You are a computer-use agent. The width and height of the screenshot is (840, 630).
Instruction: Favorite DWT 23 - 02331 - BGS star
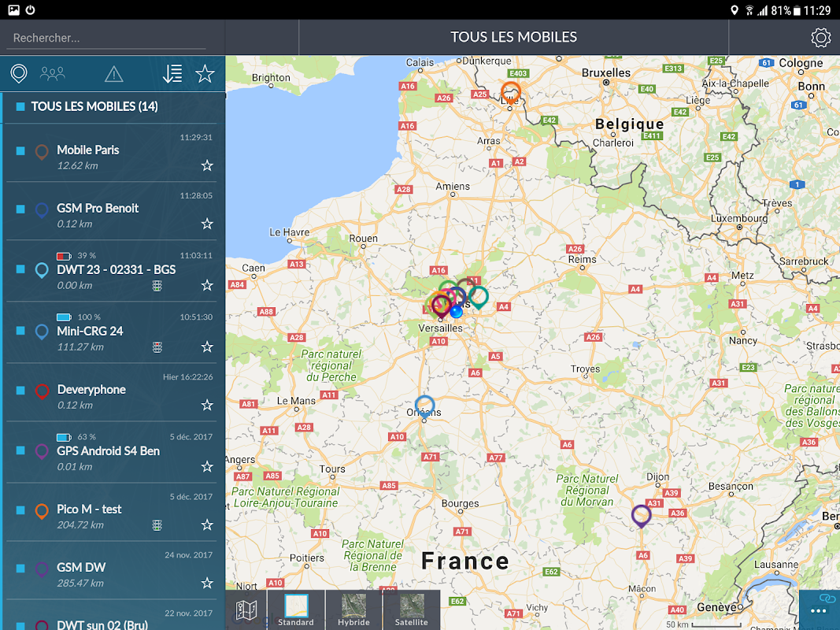pyautogui.click(x=207, y=285)
